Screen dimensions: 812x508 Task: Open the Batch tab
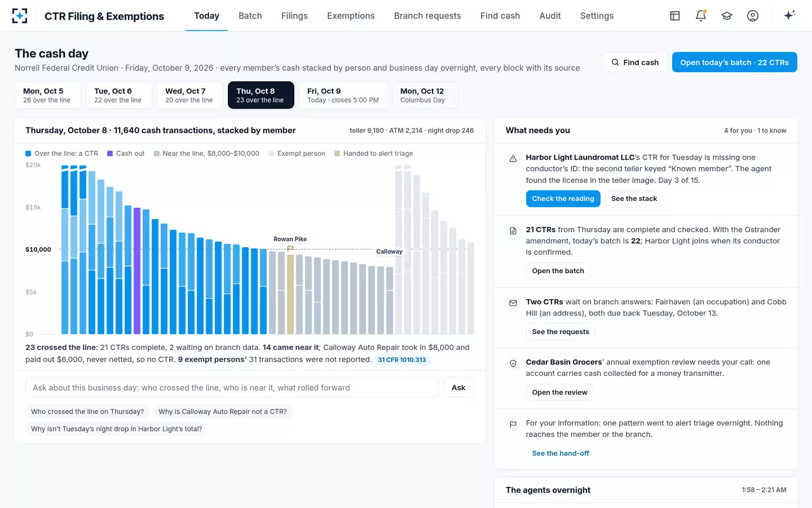pyautogui.click(x=250, y=16)
